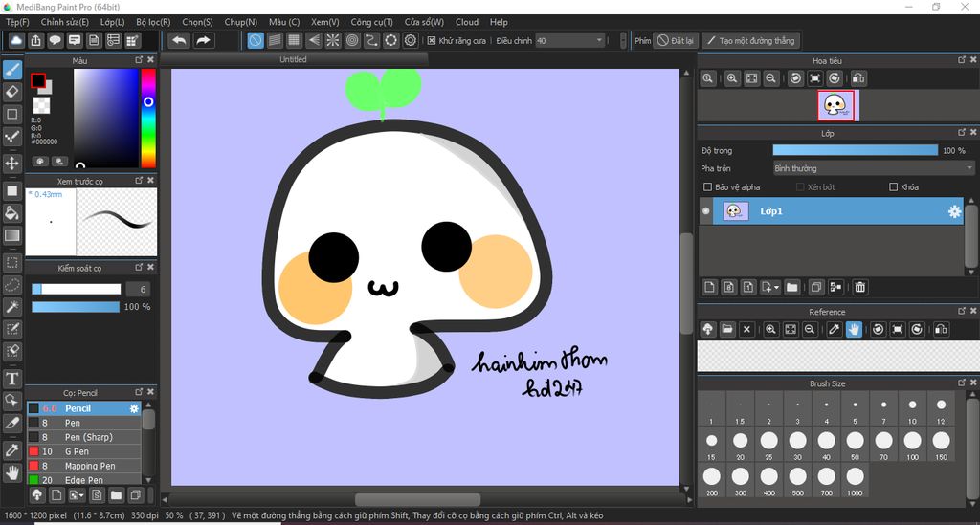Image resolution: width=980 pixels, height=525 pixels.
Task: Select the Brush tool in left toolbar
Action: coord(11,69)
